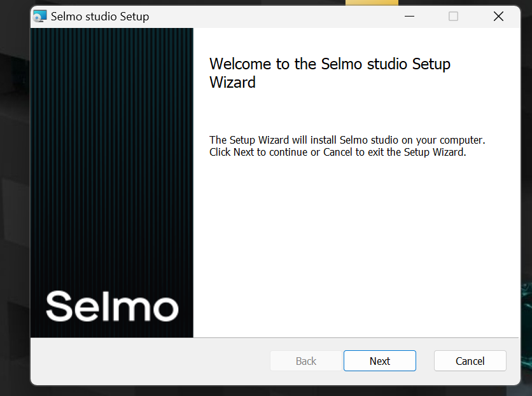Click the 'Welcome to the Selmo studio Setup Wizard' heading
This screenshot has height=396, width=532.
point(330,73)
